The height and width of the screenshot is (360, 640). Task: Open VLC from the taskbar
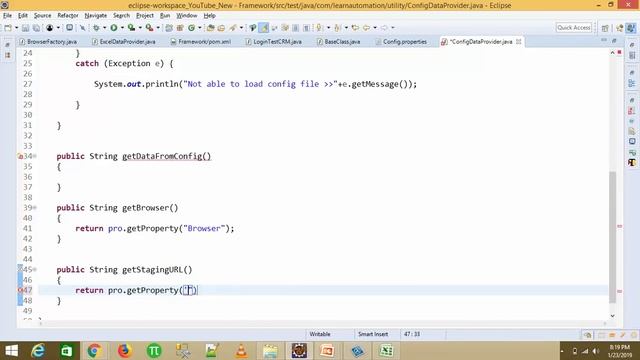pos(241,351)
